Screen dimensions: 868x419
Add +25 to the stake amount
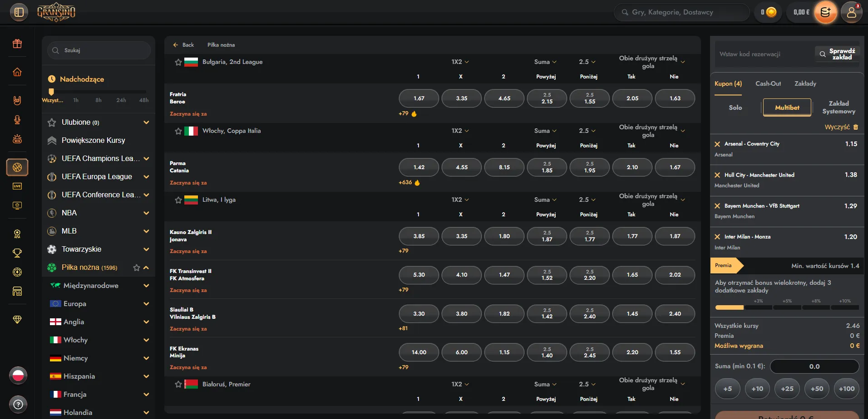[787, 389]
